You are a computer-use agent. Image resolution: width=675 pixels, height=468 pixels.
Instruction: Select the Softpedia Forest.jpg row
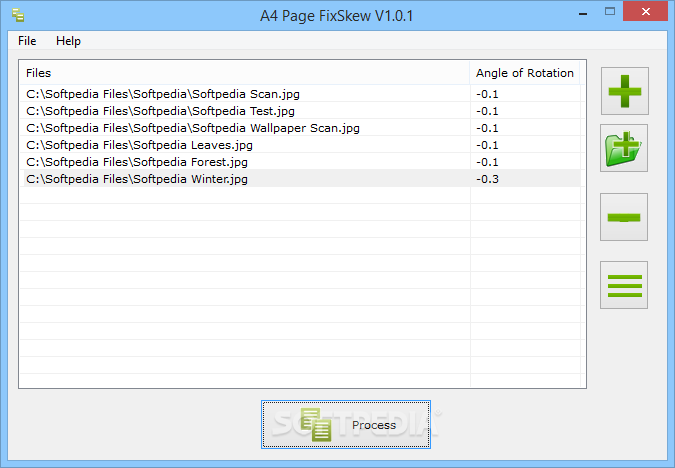300,162
